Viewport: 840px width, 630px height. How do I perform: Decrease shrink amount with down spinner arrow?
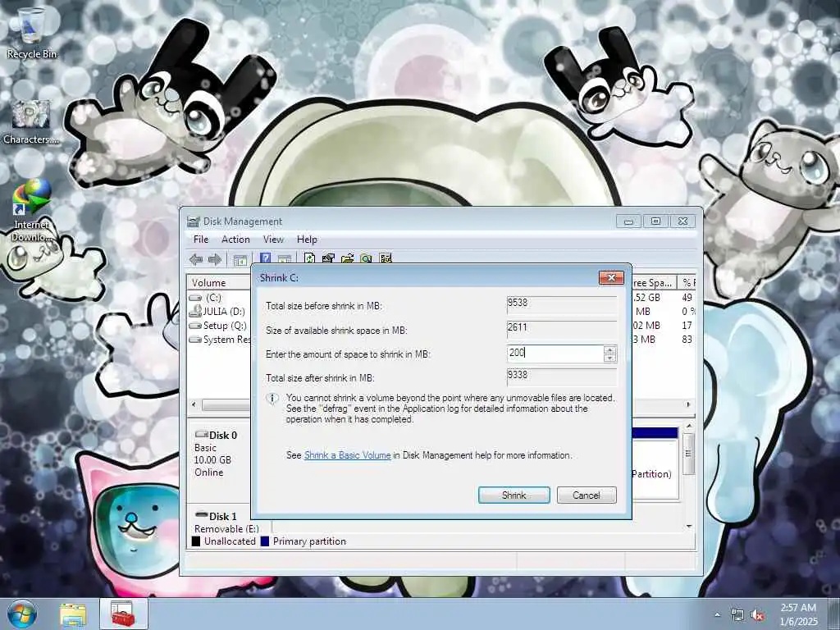(x=610, y=358)
